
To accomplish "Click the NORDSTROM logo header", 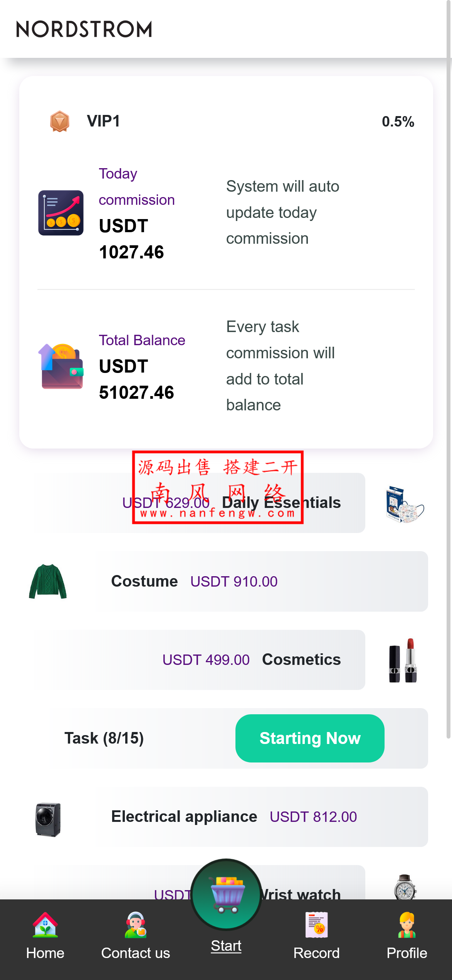I will (84, 29).
